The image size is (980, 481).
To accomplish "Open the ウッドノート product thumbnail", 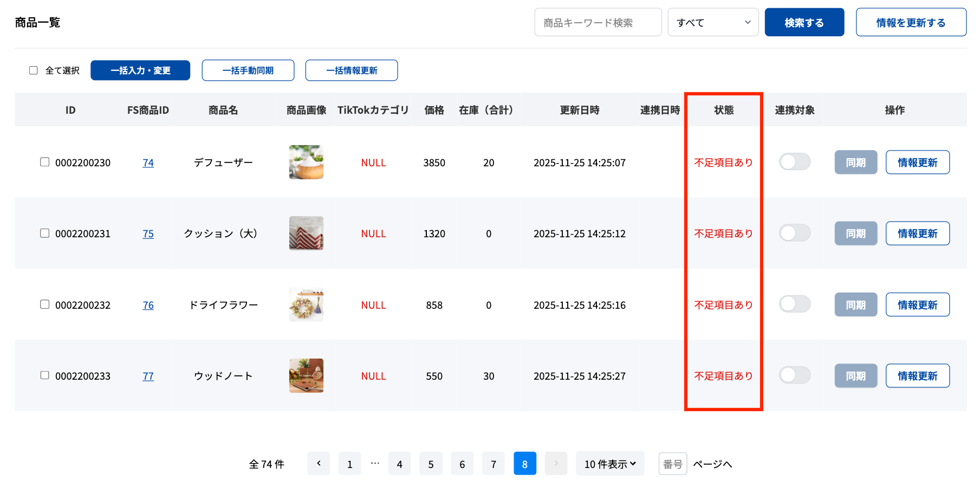I will (x=307, y=375).
